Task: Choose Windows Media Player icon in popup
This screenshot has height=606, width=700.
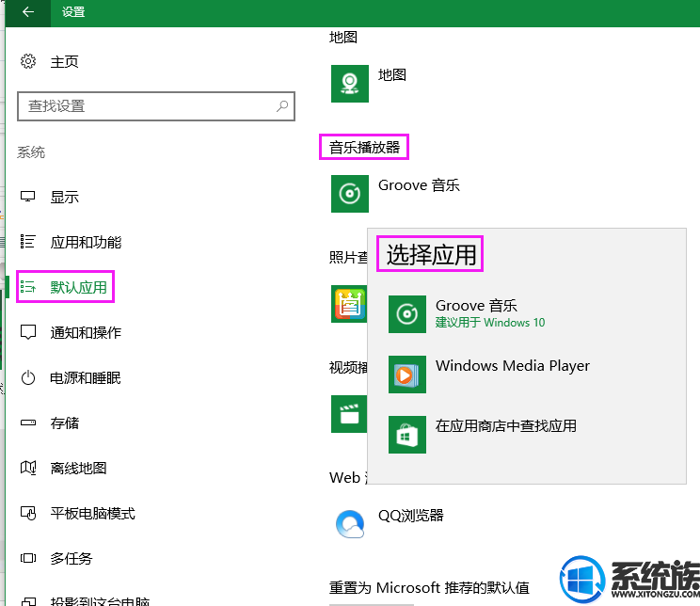Action: pos(407,375)
